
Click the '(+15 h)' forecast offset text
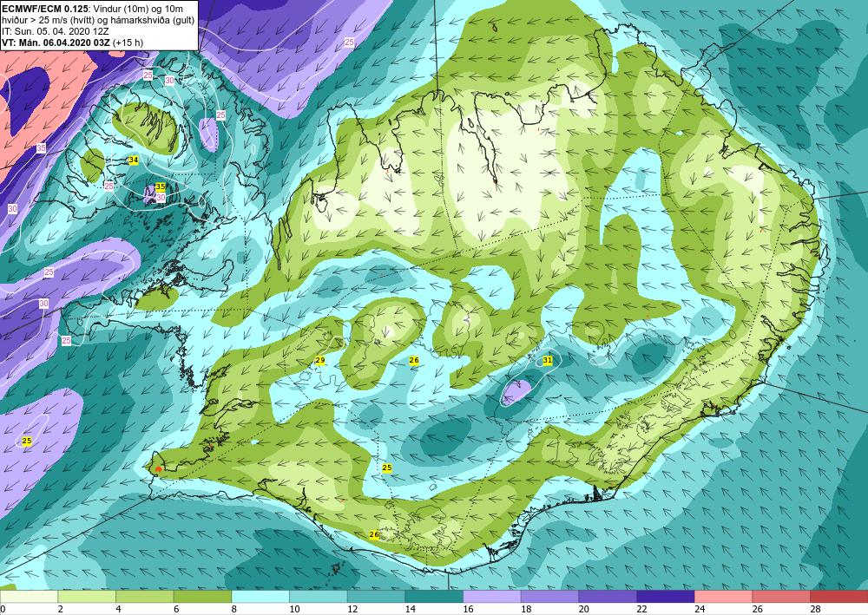[x=128, y=43]
